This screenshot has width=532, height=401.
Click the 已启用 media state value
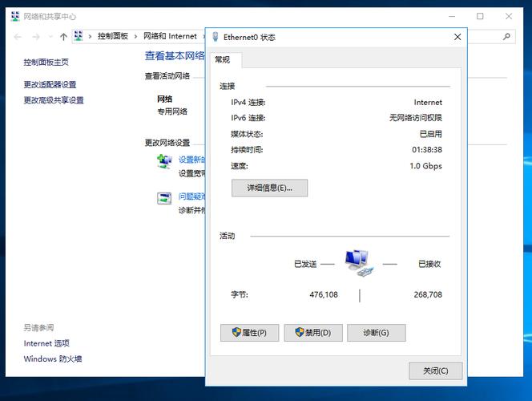point(431,134)
